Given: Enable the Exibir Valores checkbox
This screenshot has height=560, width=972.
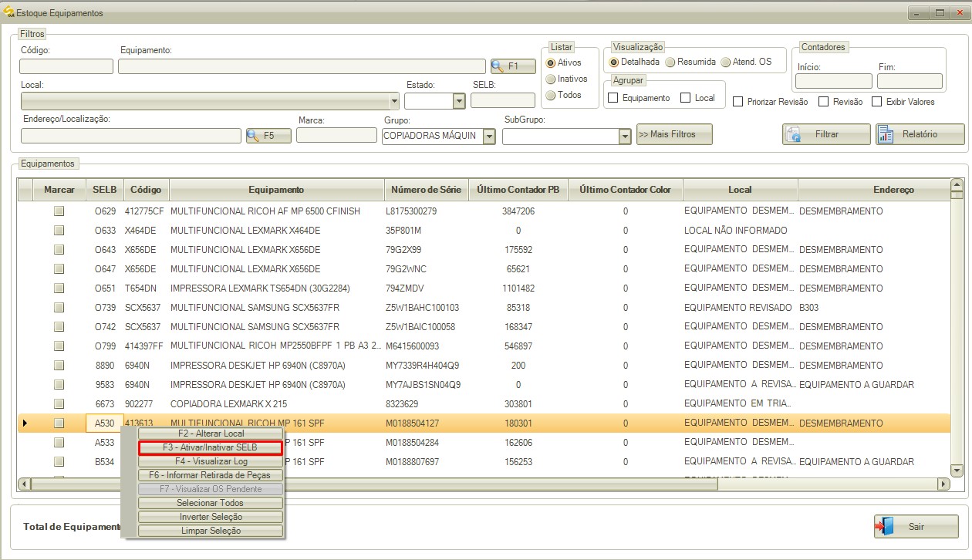Looking at the screenshot, I should coord(877,102).
